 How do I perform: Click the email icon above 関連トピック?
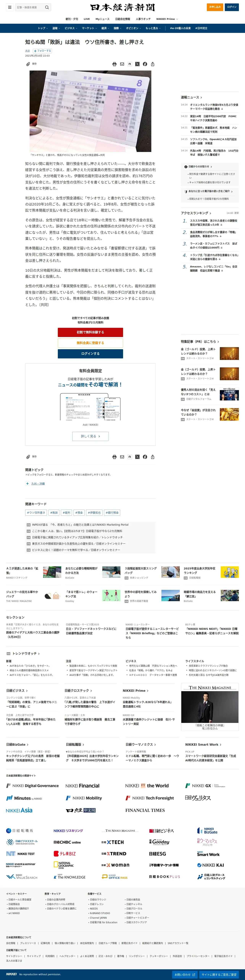coord(122,457)
